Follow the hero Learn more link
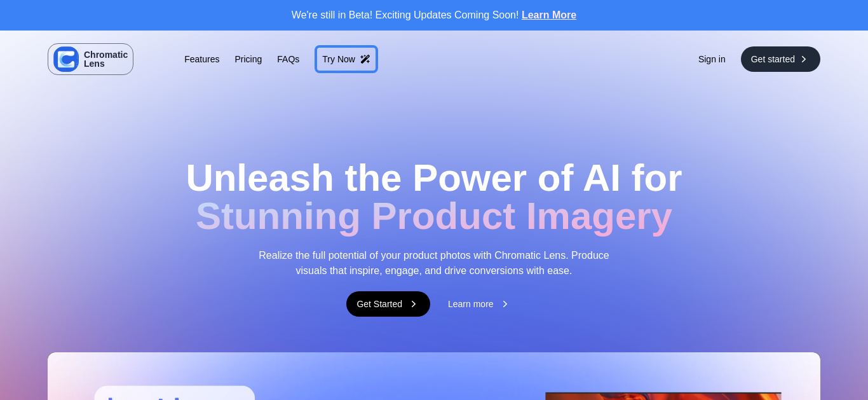 coord(478,304)
